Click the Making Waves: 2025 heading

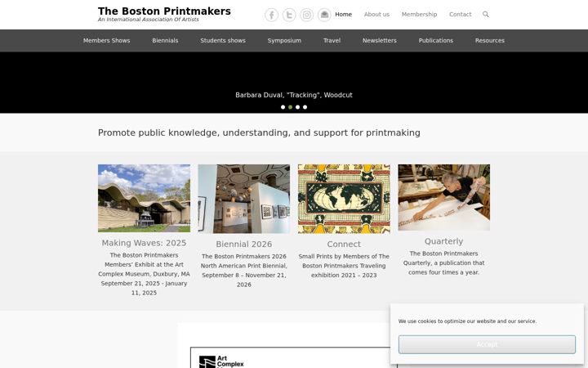144,243
